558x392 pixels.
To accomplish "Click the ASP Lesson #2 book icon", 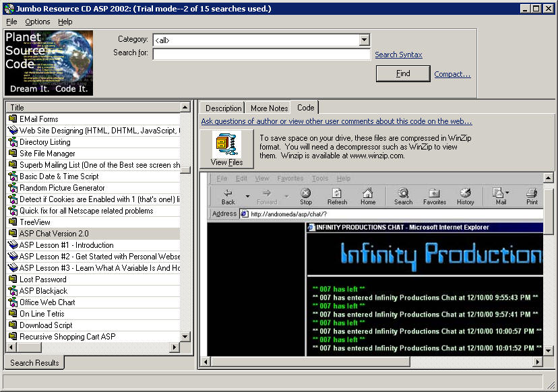I will click(x=13, y=256).
